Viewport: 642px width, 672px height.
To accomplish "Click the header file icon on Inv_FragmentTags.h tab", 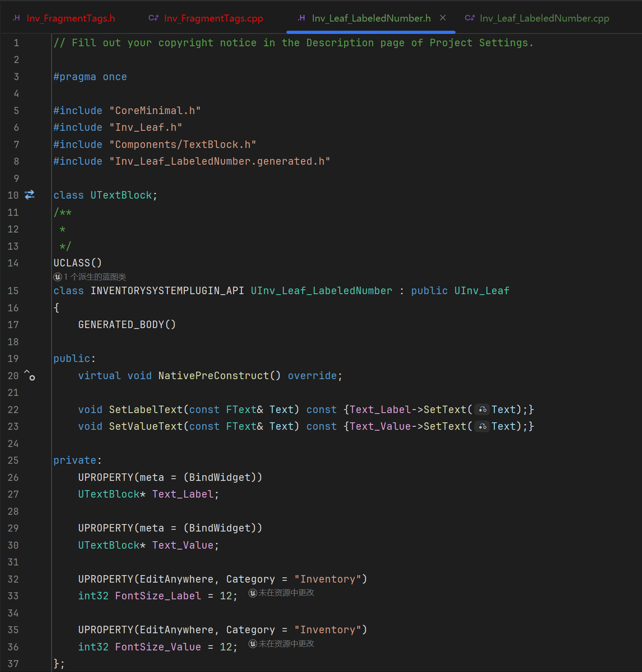I will point(16,18).
